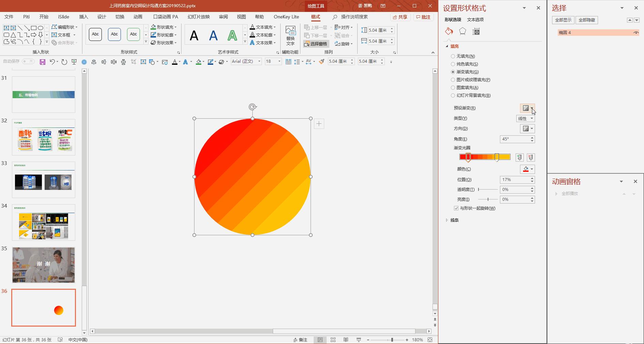
Task: Click the 共享 share button
Action: pyautogui.click(x=400, y=17)
